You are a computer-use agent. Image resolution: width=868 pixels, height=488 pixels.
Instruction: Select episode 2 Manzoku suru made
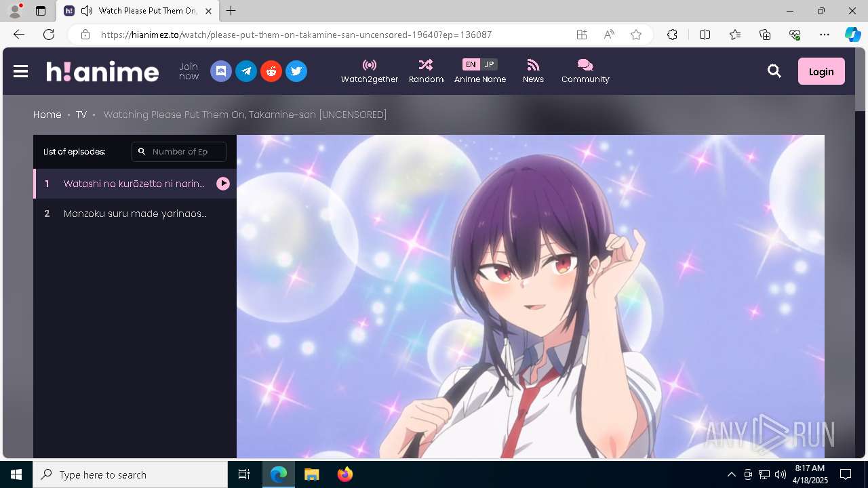click(x=135, y=213)
